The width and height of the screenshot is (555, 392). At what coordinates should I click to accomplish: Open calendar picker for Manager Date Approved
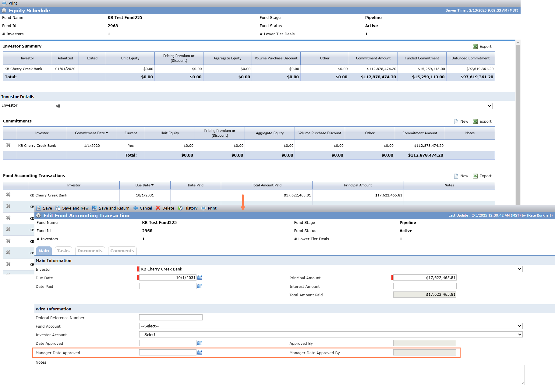[x=200, y=352]
